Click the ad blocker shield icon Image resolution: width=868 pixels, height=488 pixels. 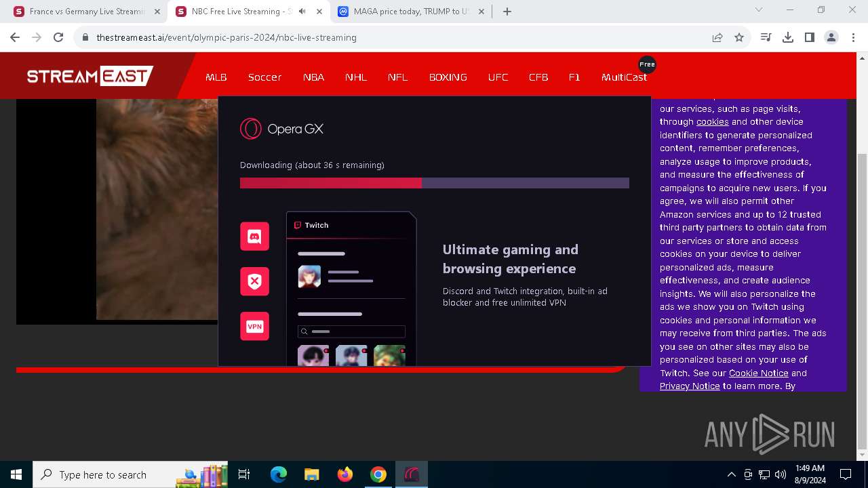254,281
